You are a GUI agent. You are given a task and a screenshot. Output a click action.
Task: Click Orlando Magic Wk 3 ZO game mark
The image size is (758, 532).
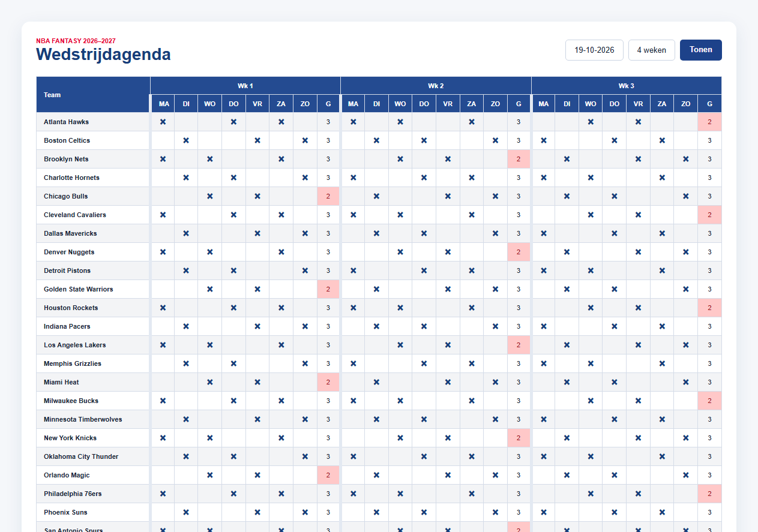coord(685,475)
